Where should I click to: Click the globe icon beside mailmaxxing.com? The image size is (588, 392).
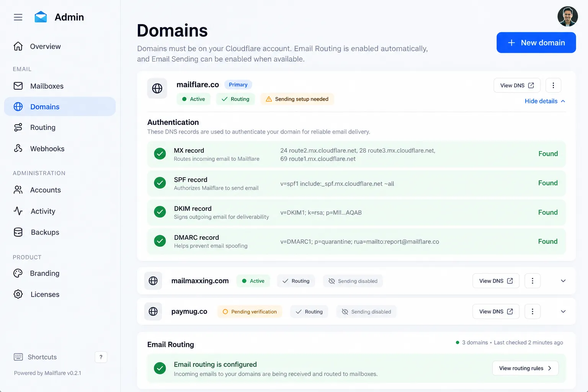pyautogui.click(x=153, y=281)
